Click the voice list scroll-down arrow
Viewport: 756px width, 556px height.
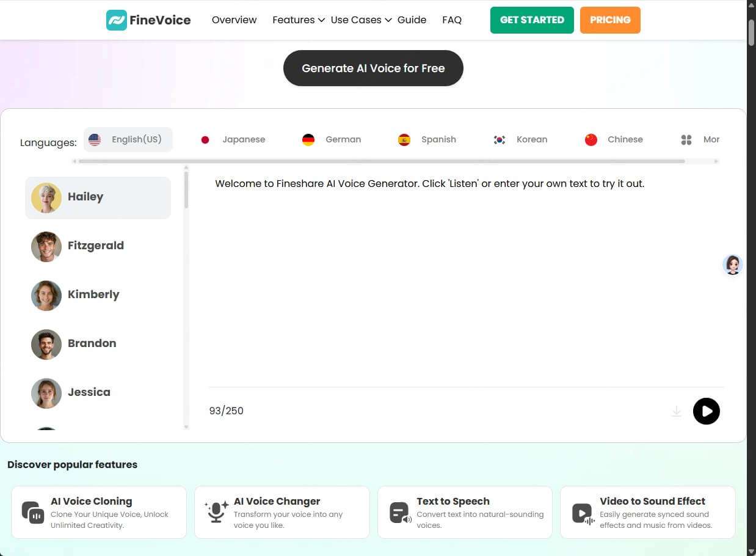(186, 426)
